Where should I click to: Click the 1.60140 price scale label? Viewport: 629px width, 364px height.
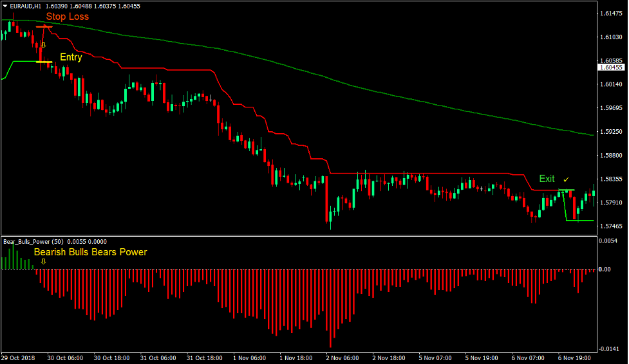point(611,85)
